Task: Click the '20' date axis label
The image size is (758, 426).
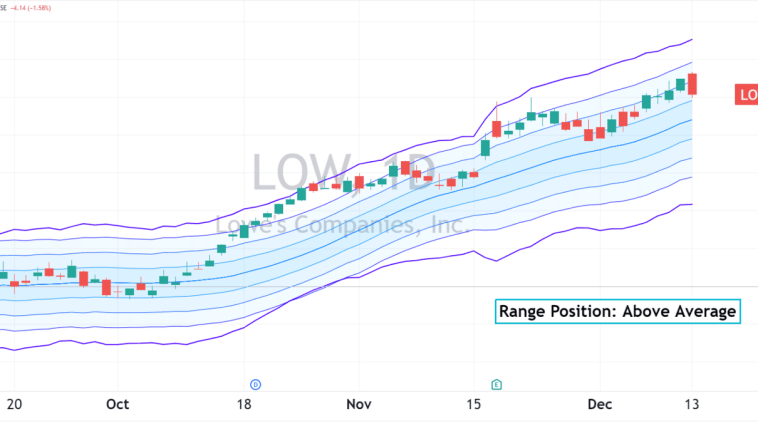Action: pos(14,404)
